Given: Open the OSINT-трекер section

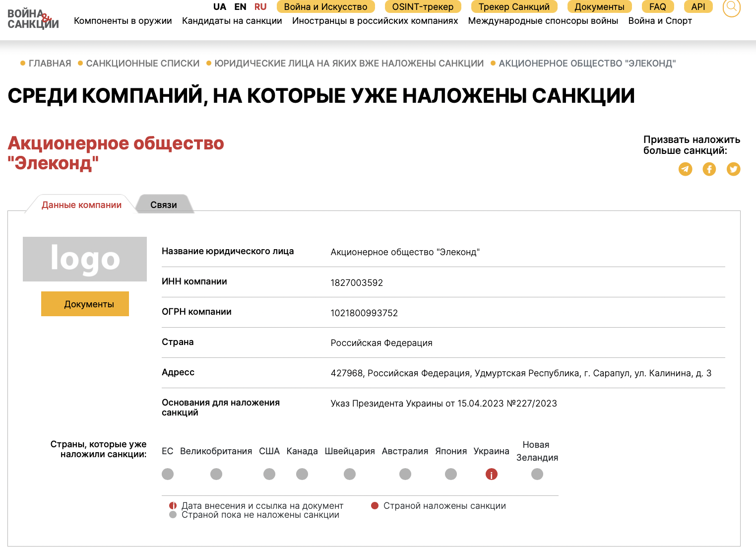Looking at the screenshot, I should pyautogui.click(x=422, y=6).
